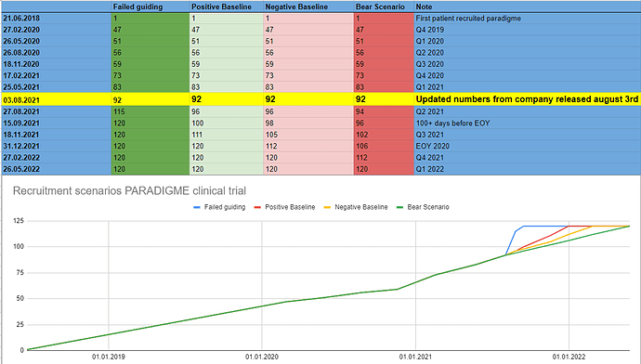The height and width of the screenshot is (364, 641).
Task: Select the Positive Baseline column header
Action: 226,6
